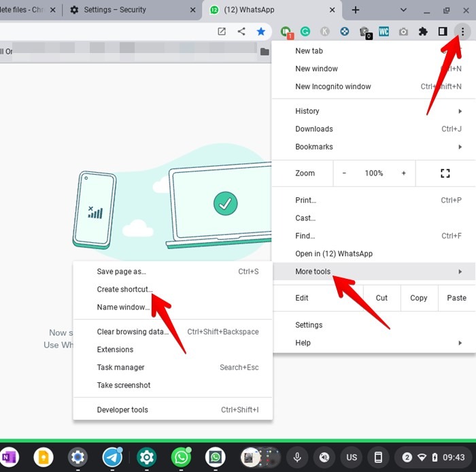The height and width of the screenshot is (472, 476).
Task: Open the Extensions puzzle-piece icon
Action: [423, 31]
